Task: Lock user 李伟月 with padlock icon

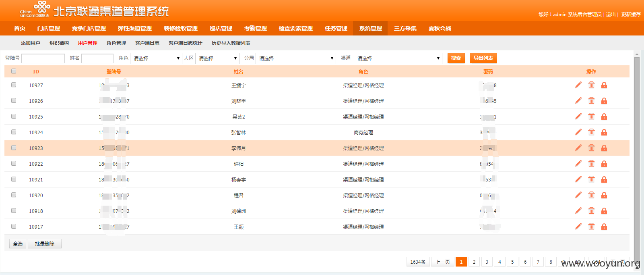Action: pos(604,148)
